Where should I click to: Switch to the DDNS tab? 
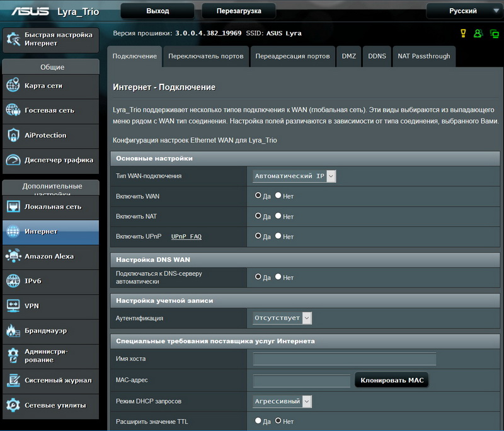377,56
